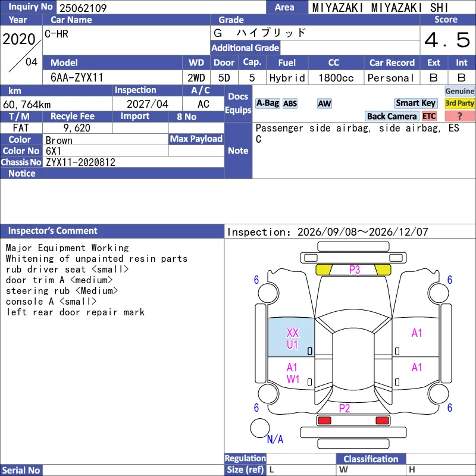This screenshot has height=476, width=476.
Task: Click the N/A spare tire circle
Action: point(260,428)
